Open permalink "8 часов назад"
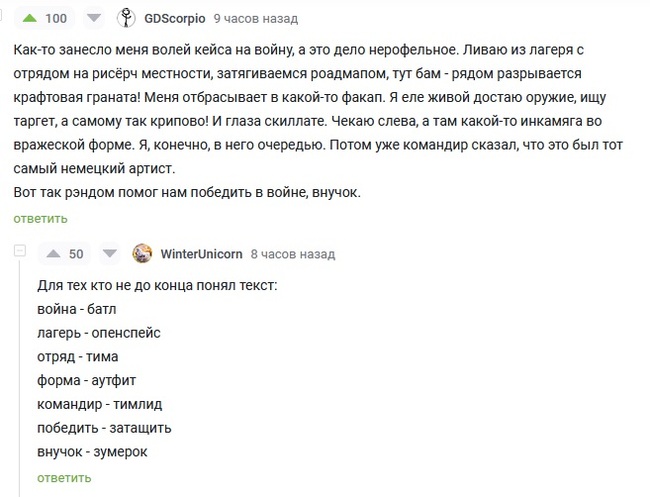The height and width of the screenshot is (497, 650). [292, 254]
